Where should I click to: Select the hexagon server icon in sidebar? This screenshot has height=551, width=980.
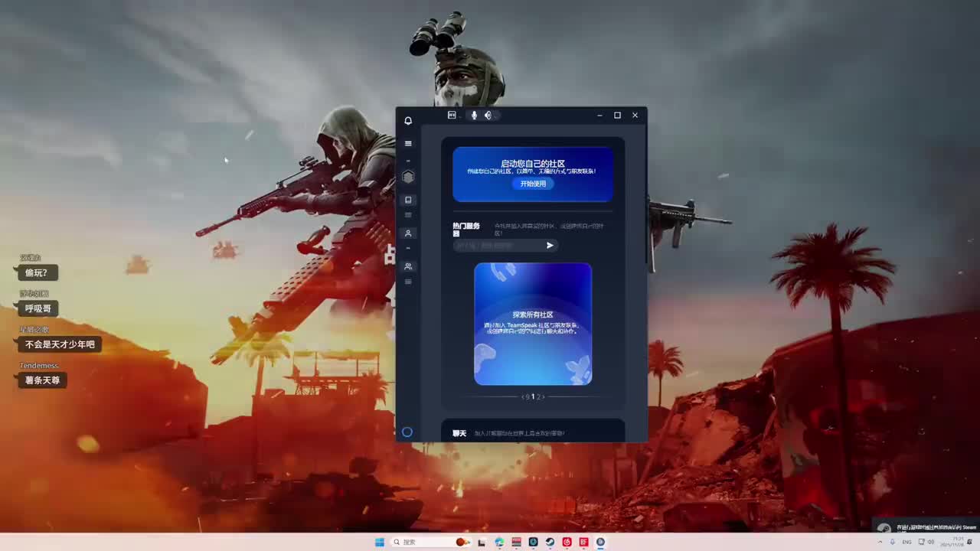tap(408, 177)
